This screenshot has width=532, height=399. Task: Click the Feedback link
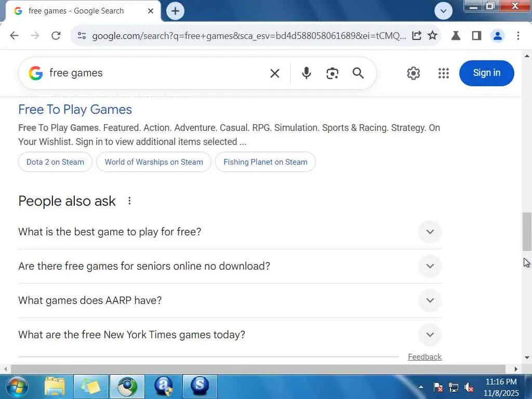click(x=425, y=356)
